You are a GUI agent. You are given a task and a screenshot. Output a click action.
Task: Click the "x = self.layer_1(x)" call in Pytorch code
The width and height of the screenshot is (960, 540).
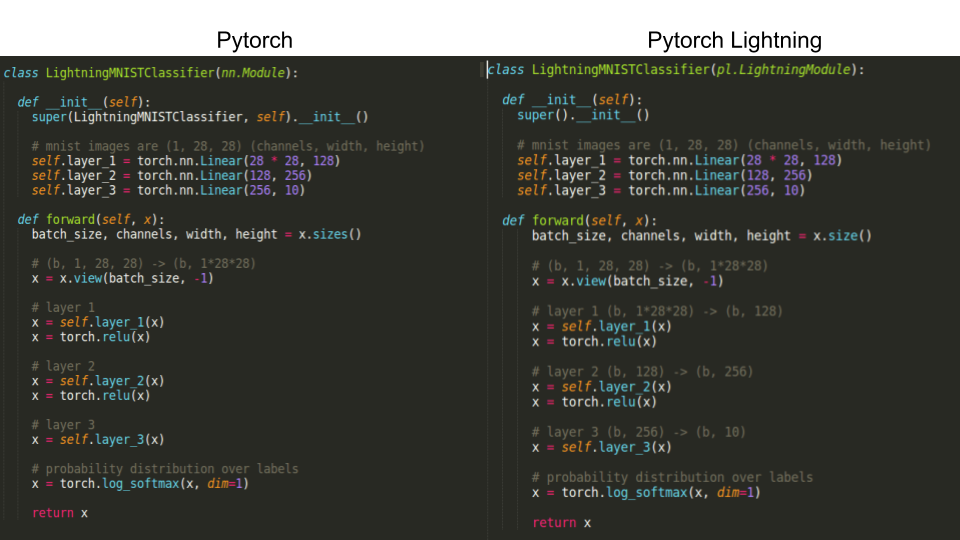[x=98, y=322]
